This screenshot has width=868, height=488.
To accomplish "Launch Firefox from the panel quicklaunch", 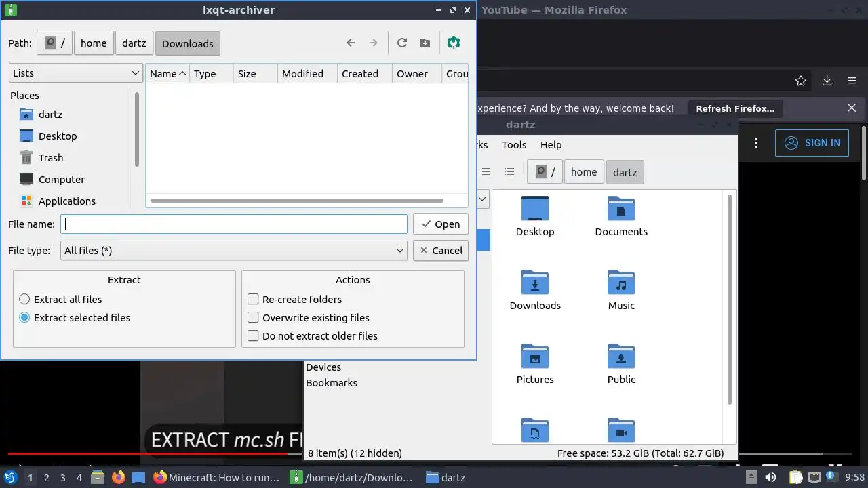I will 119,477.
